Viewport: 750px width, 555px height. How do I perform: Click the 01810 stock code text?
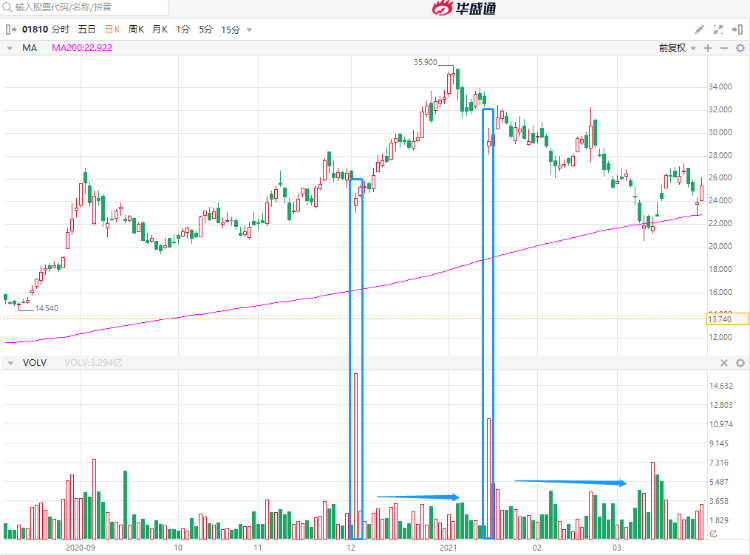tap(35, 30)
